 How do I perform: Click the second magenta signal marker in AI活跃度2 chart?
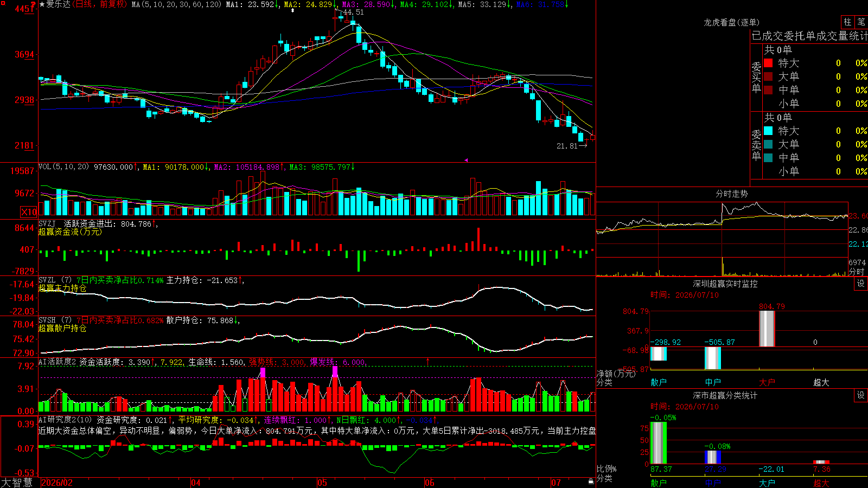click(335, 371)
